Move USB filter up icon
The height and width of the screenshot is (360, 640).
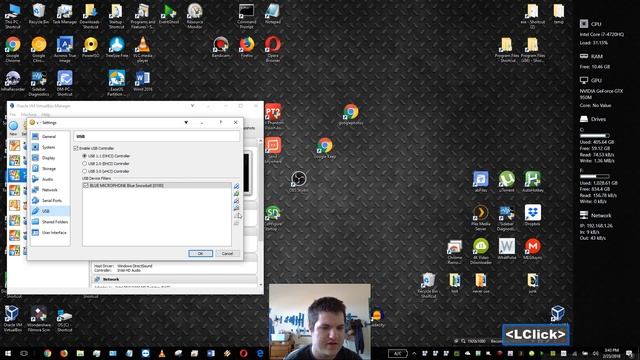click(x=236, y=216)
